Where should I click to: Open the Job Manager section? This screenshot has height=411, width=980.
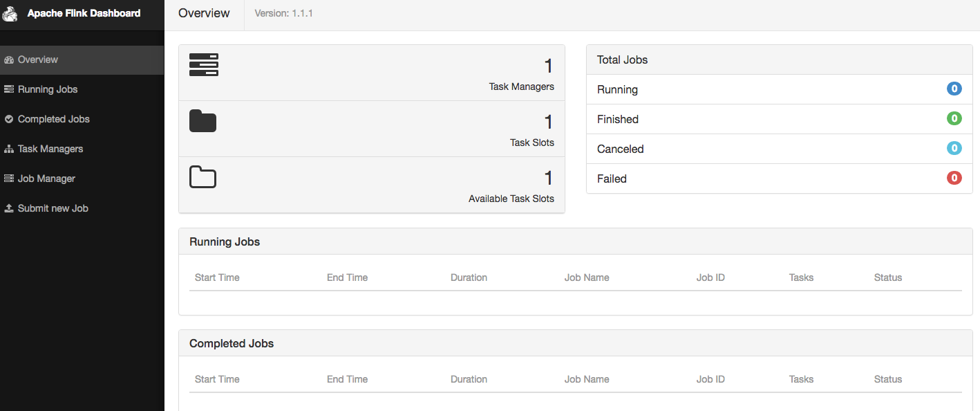[44, 179]
